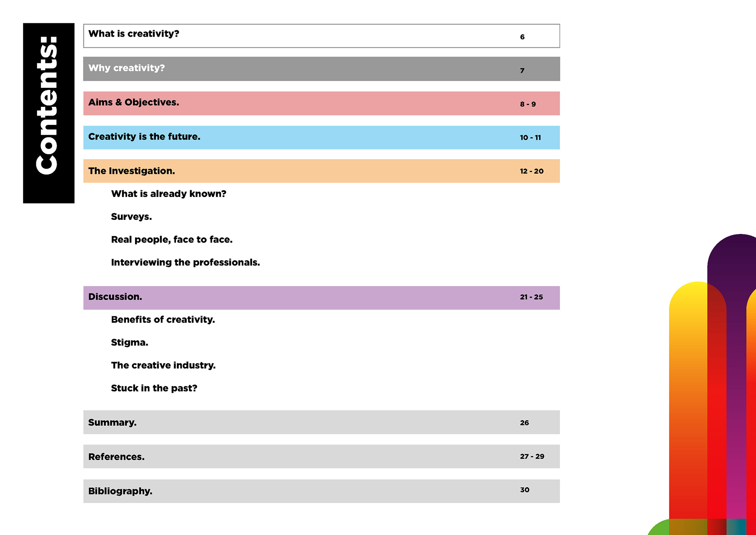Viewport: 756px width, 535px height.
Task: Click the vertical 'Contents:' title block
Action: pyautogui.click(x=49, y=113)
